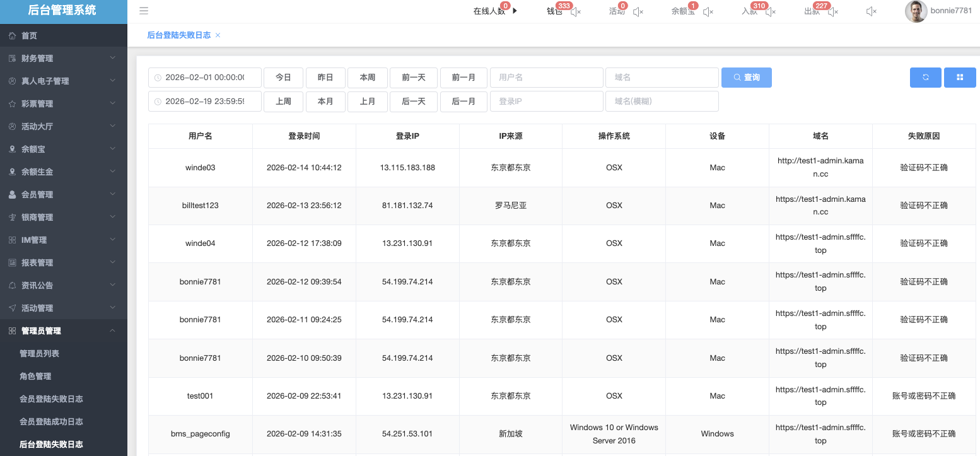The height and width of the screenshot is (456, 980).
Task: Click the play arrow beside 在线人数
Action: (515, 11)
